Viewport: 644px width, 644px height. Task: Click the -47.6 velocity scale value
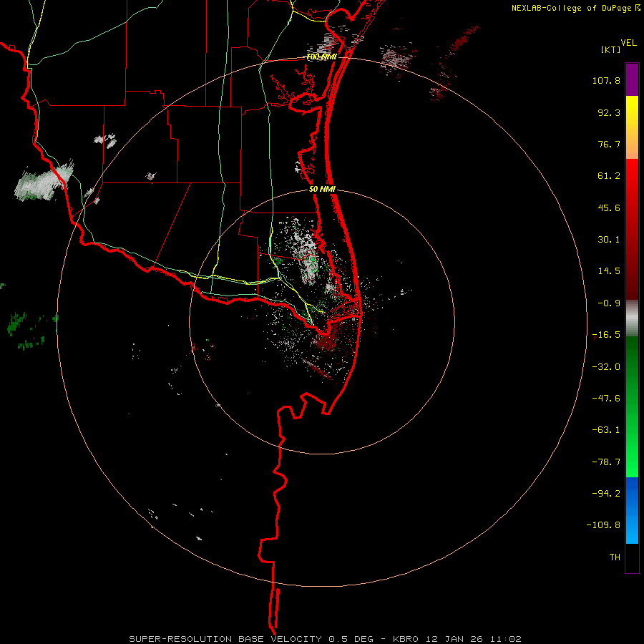tap(606, 399)
